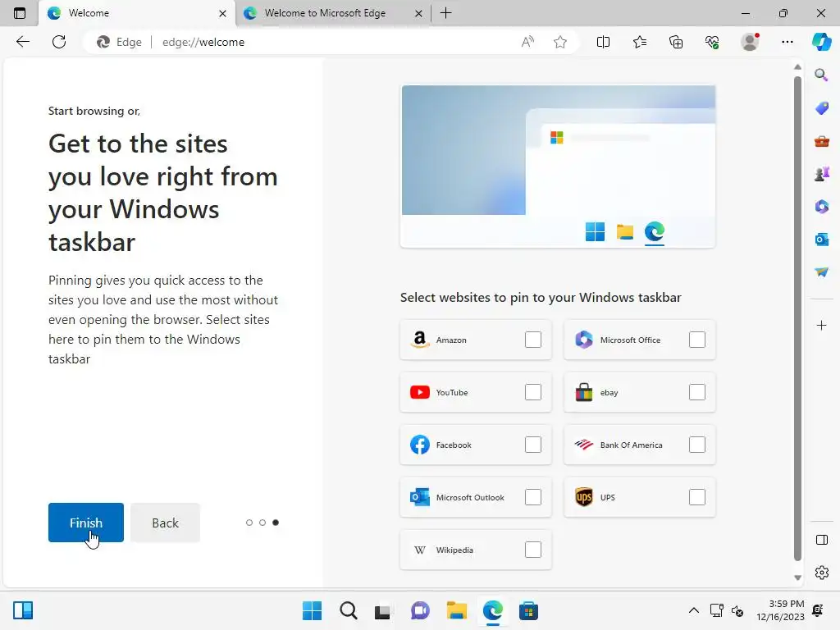Check the UPS checkbox
The width and height of the screenshot is (840, 630).
[x=697, y=497]
